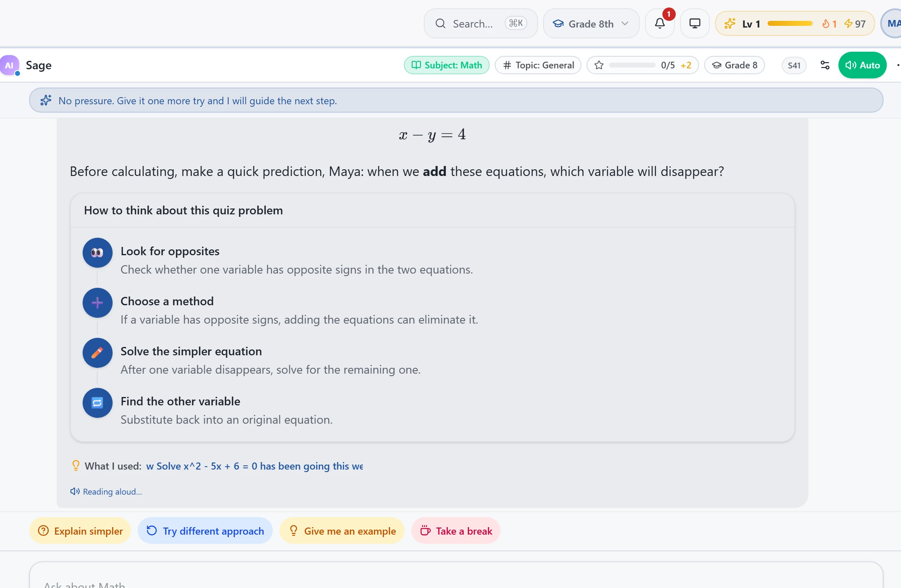The height and width of the screenshot is (588, 901).
Task: Click Try different approach button
Action: [x=205, y=531]
